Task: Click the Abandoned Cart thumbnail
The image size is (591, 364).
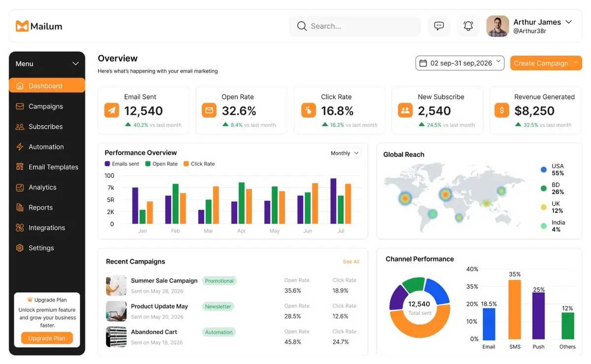Action: pos(116,336)
